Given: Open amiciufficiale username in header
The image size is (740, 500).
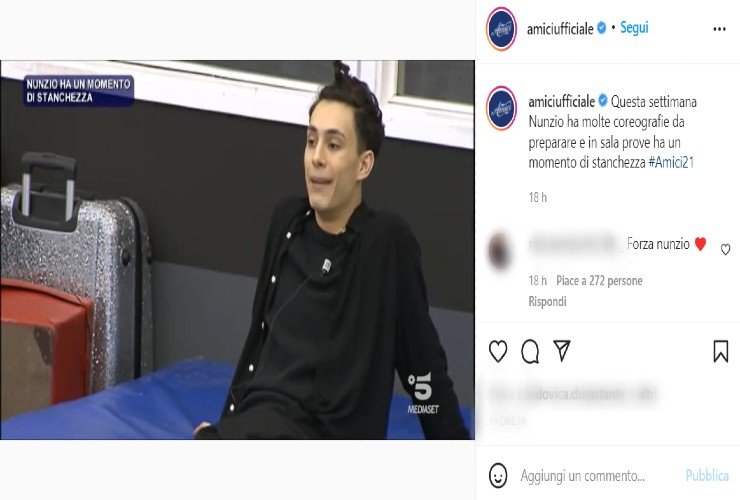Looking at the screenshot, I should click(560, 29).
